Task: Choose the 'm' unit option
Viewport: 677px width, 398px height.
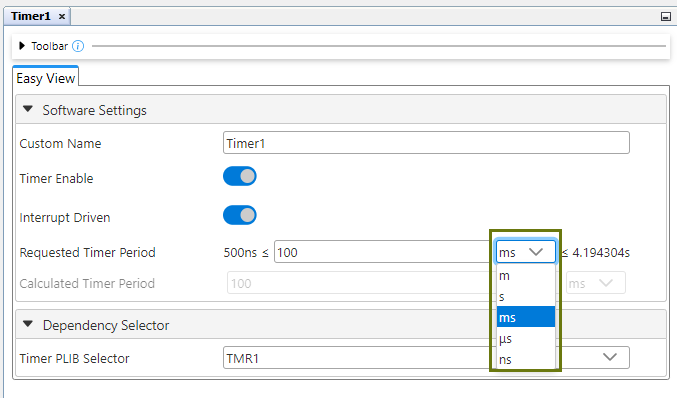Action: click(526, 275)
